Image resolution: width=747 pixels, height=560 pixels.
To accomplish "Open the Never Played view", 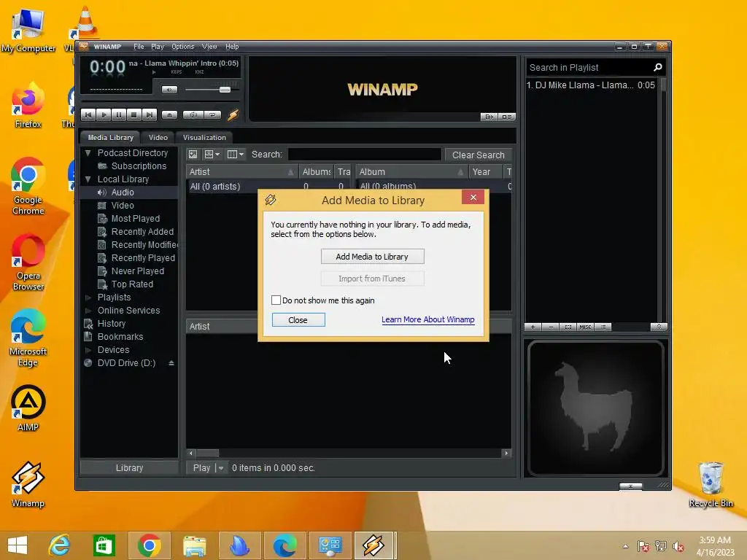I will (138, 271).
